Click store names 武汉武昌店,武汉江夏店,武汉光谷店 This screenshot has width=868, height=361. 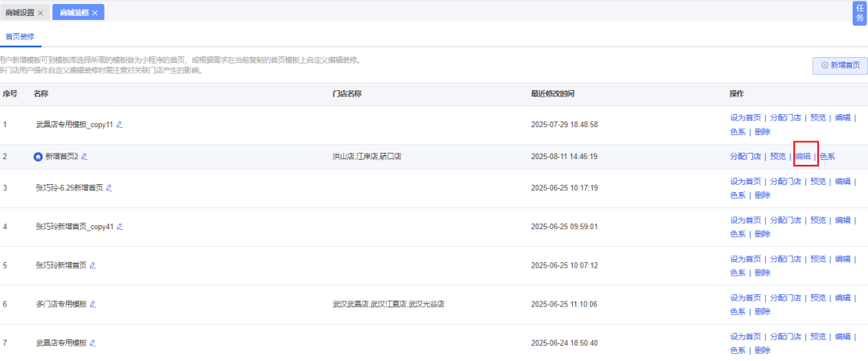pyautogui.click(x=389, y=304)
